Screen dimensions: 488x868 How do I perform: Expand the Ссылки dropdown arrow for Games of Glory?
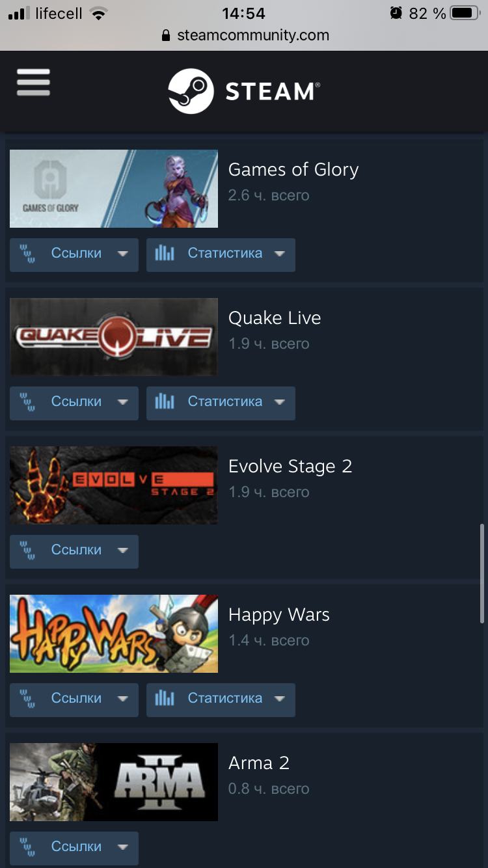pos(122,254)
